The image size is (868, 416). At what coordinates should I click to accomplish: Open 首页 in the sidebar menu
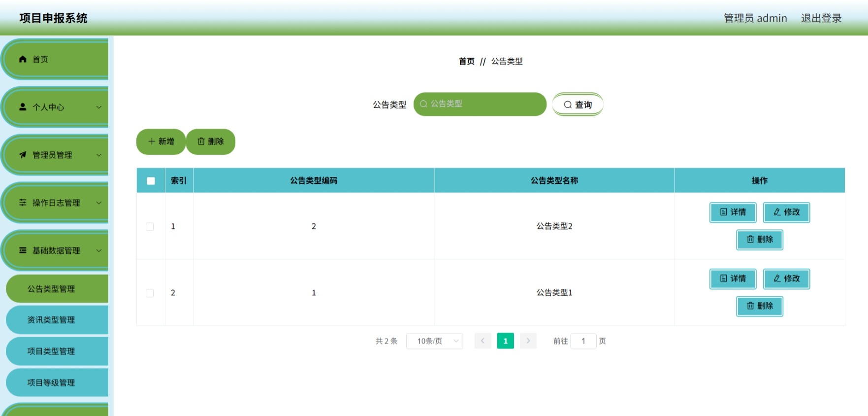(55, 59)
